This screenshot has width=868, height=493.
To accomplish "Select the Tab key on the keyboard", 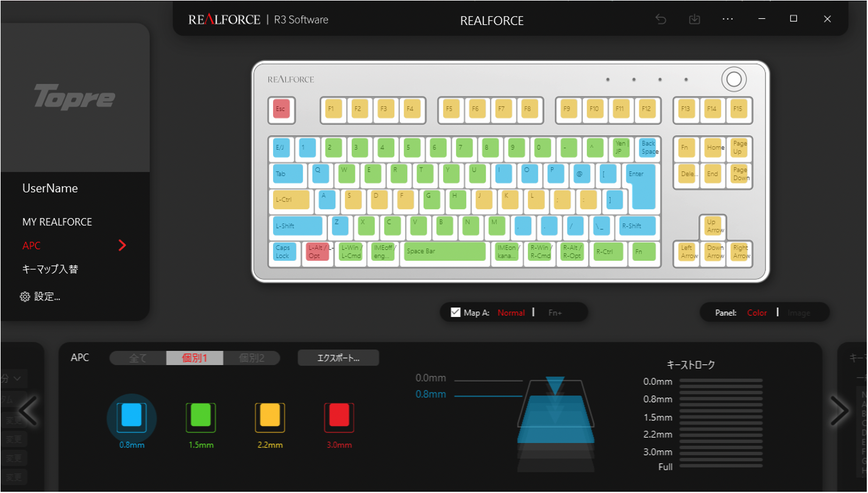I will [x=288, y=174].
